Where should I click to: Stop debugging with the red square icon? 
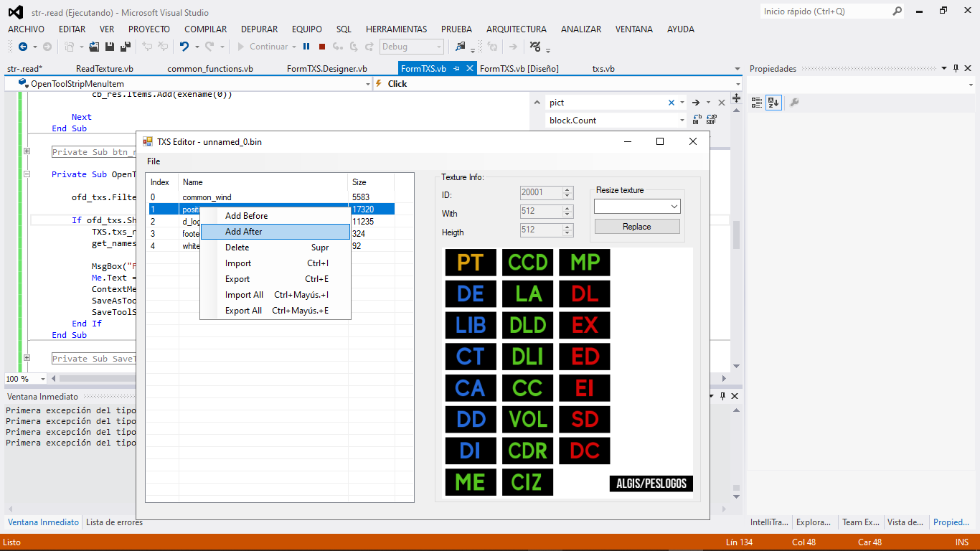click(x=322, y=47)
